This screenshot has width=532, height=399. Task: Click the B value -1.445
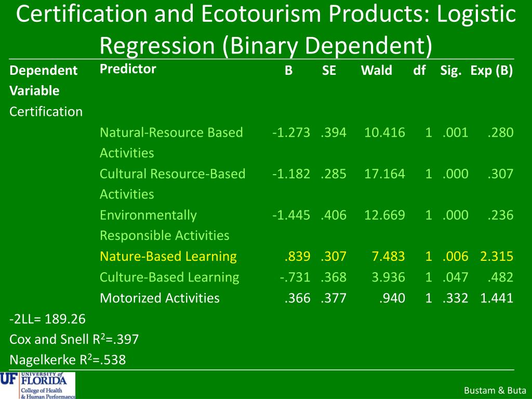(291, 215)
